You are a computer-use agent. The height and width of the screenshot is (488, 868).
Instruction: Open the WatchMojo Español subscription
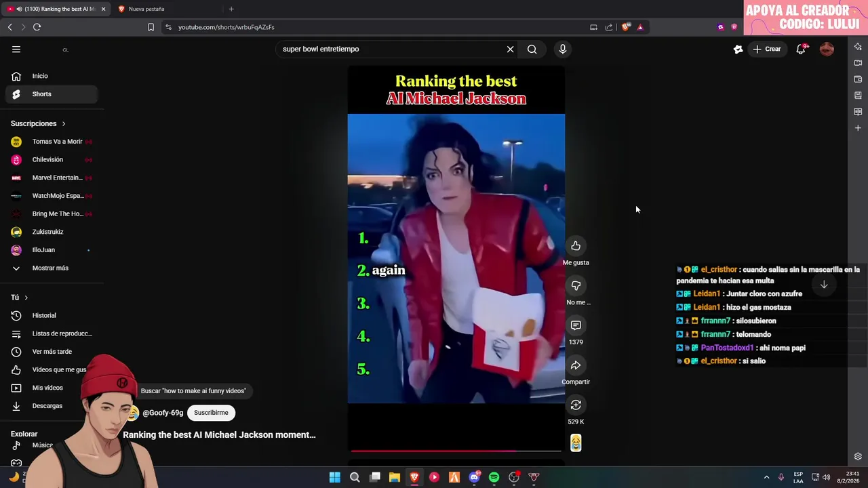pyautogui.click(x=52, y=196)
